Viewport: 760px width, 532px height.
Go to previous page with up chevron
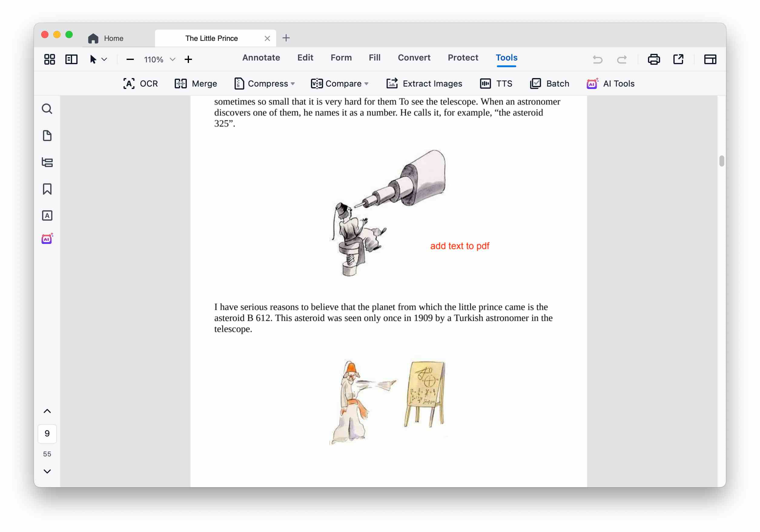[47, 411]
